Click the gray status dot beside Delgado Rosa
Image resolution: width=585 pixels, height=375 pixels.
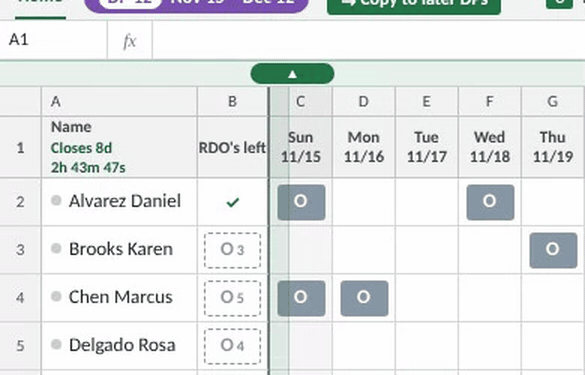56,344
